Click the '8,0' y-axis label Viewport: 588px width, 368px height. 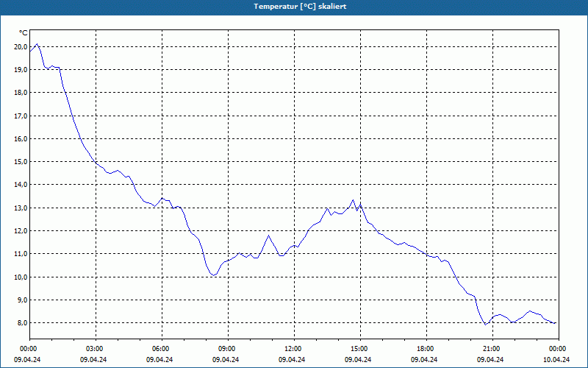click(x=22, y=323)
